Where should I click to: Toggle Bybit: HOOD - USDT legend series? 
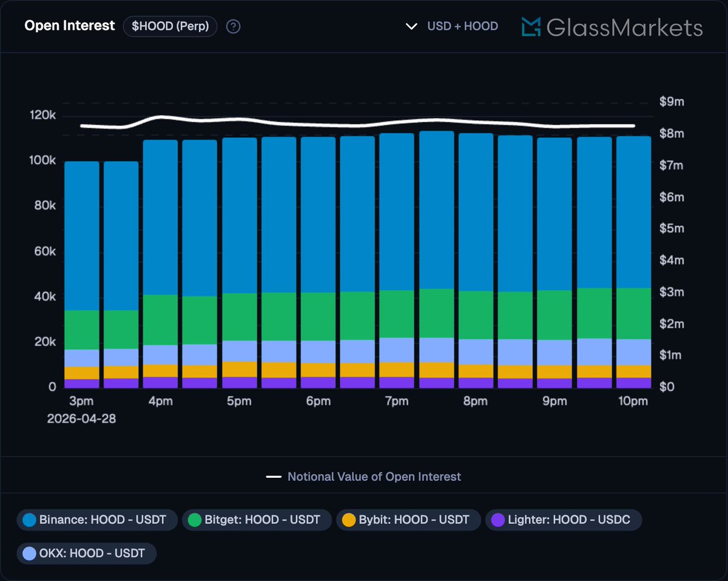[408, 520]
